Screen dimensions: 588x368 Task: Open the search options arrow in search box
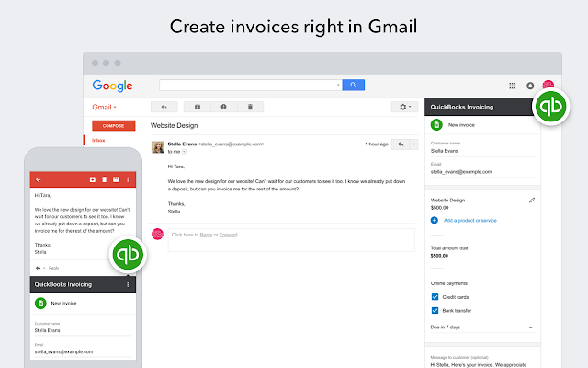point(338,85)
